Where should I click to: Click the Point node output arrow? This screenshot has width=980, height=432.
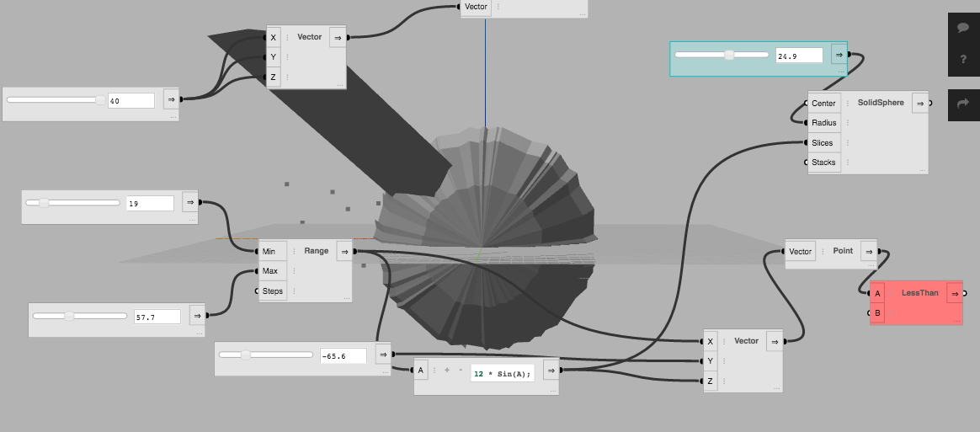[869, 251]
